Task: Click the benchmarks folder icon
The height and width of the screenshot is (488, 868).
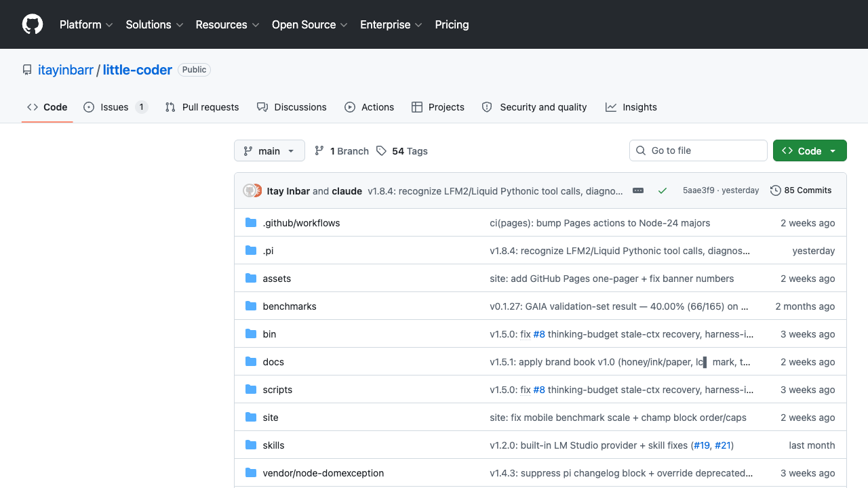Action: [251, 306]
